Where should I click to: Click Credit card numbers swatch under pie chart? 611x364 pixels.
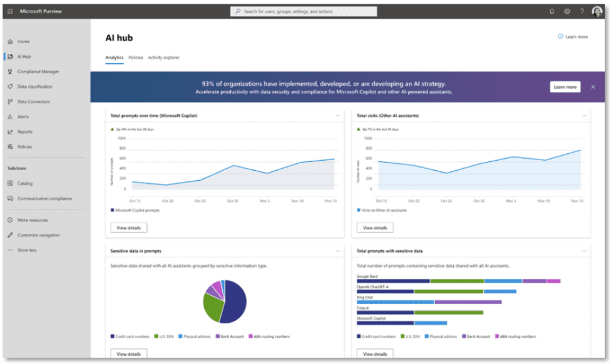(x=112, y=336)
